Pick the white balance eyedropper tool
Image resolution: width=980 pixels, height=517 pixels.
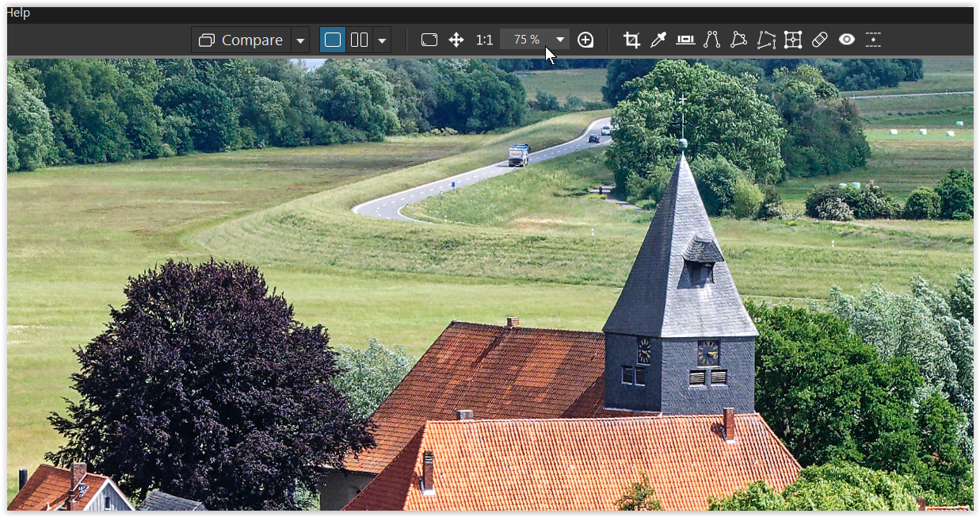pos(658,40)
